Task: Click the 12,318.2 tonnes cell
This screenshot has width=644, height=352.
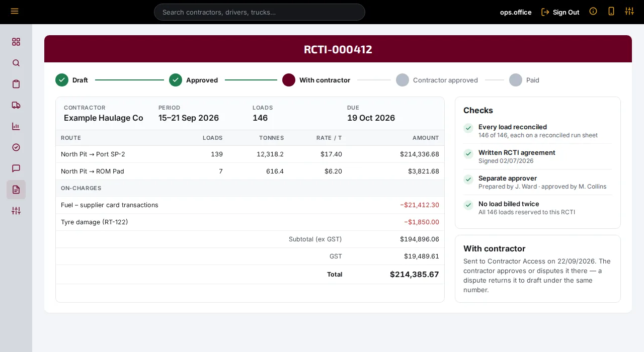Action: [x=270, y=154]
